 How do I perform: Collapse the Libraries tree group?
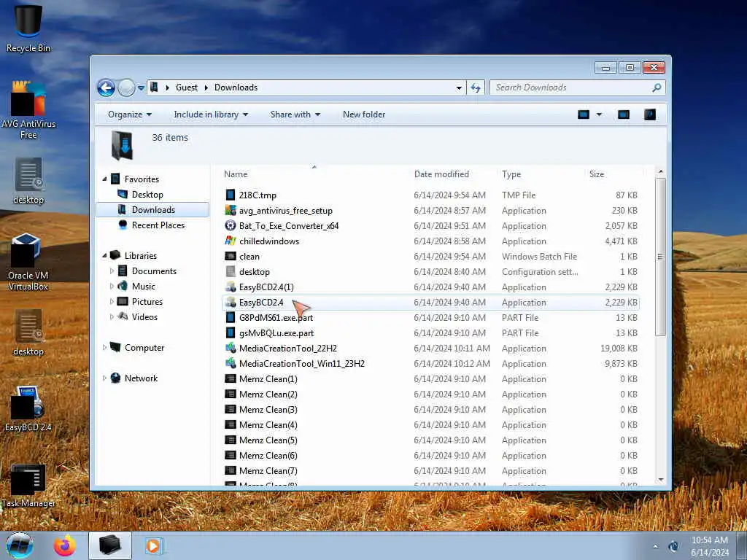pos(104,255)
